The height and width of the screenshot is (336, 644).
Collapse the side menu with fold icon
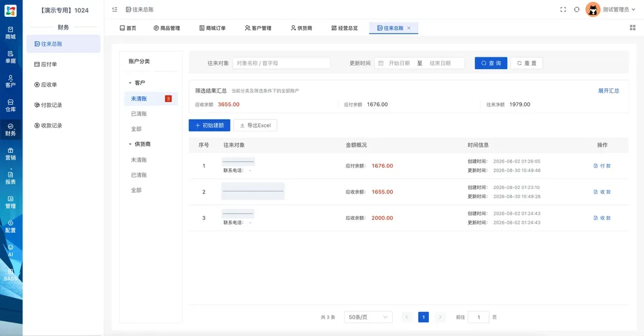tap(115, 10)
